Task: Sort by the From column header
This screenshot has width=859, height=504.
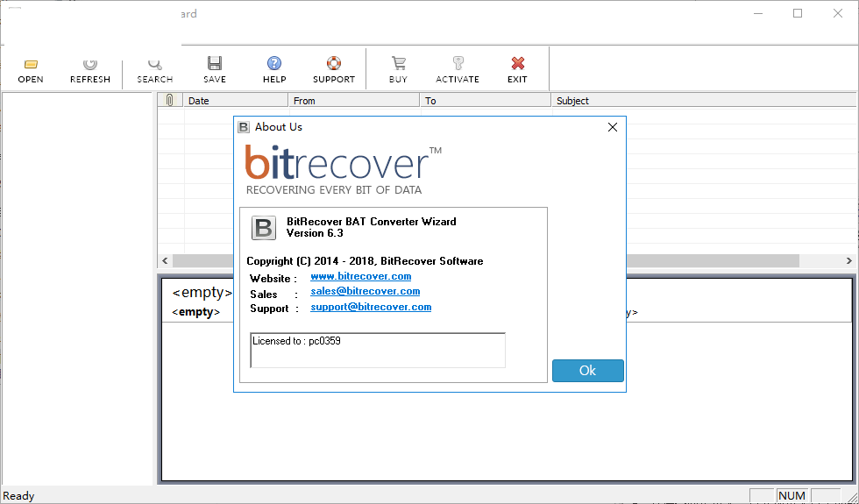Action: pyautogui.click(x=353, y=100)
